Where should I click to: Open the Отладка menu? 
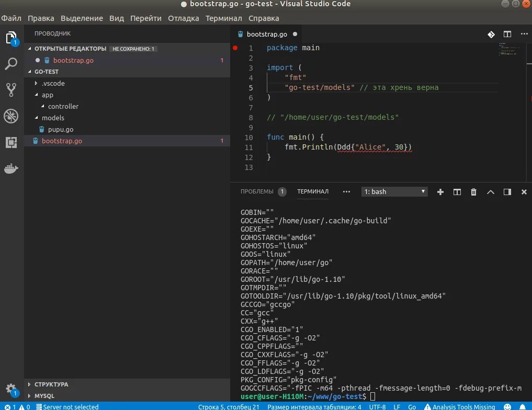[183, 18]
